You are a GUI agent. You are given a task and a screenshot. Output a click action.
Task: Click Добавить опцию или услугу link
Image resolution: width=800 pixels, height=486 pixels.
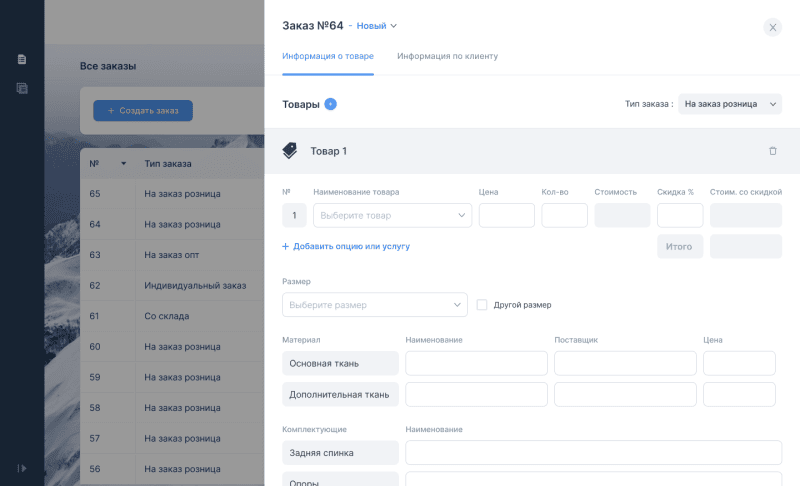tap(346, 246)
